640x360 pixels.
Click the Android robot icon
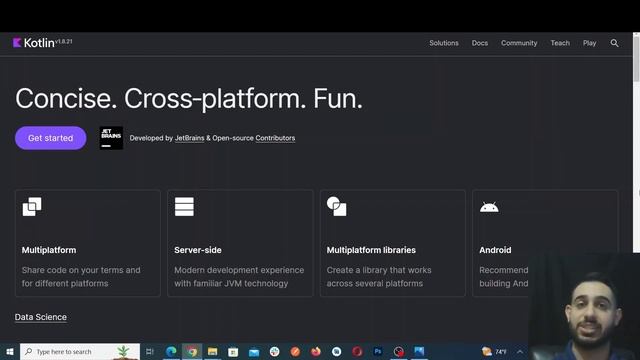[x=489, y=207]
